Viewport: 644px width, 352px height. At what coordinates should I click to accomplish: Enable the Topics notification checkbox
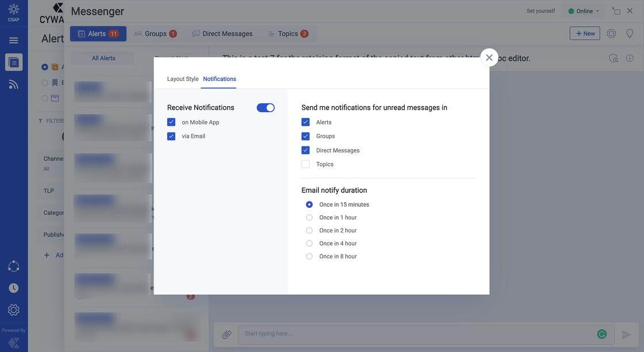[x=306, y=164]
